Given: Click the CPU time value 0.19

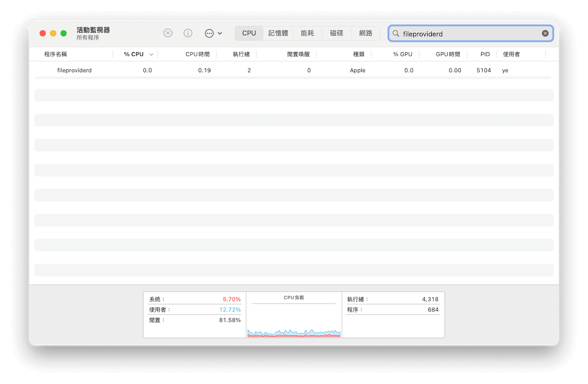Looking at the screenshot, I should (204, 70).
